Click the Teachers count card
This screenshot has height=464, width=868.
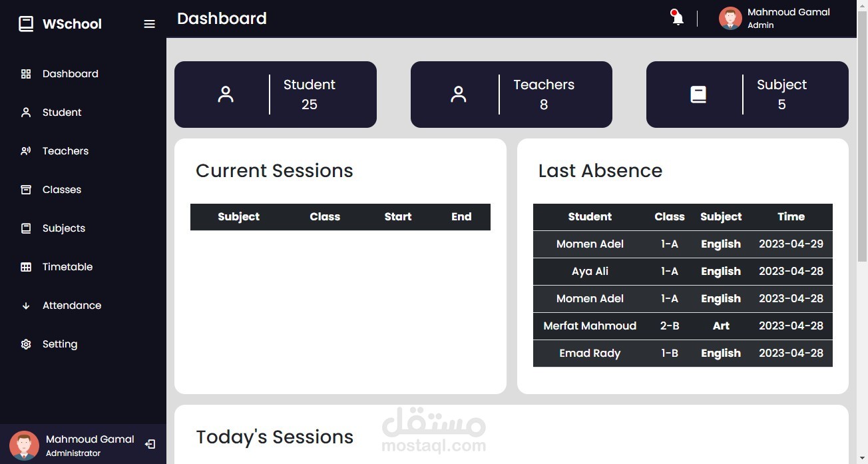click(511, 95)
